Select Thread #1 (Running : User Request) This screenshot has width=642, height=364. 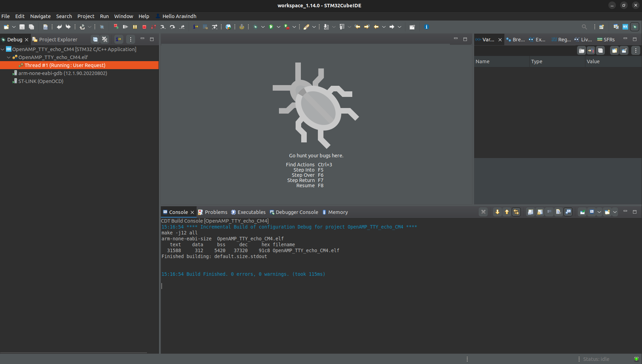tap(65, 65)
